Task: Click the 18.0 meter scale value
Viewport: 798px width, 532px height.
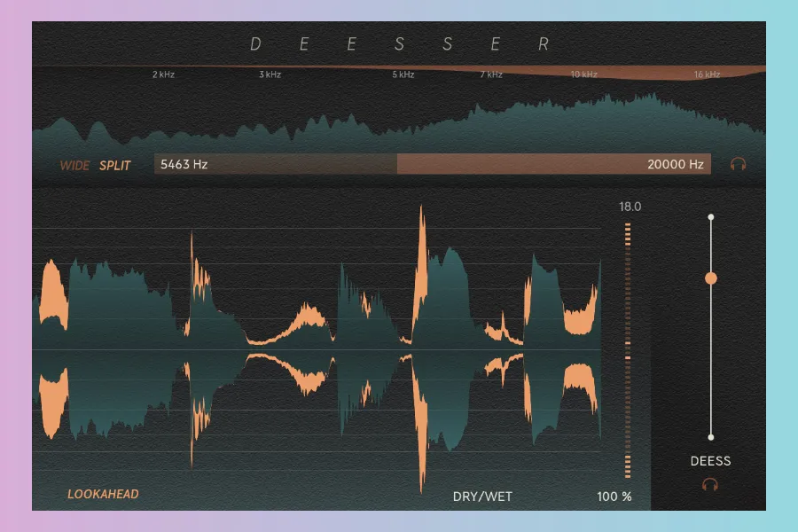Action: pos(630,207)
